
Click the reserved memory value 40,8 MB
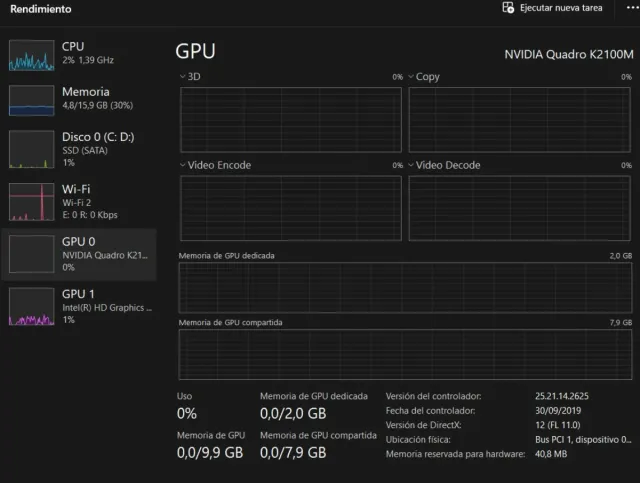[x=551, y=454]
